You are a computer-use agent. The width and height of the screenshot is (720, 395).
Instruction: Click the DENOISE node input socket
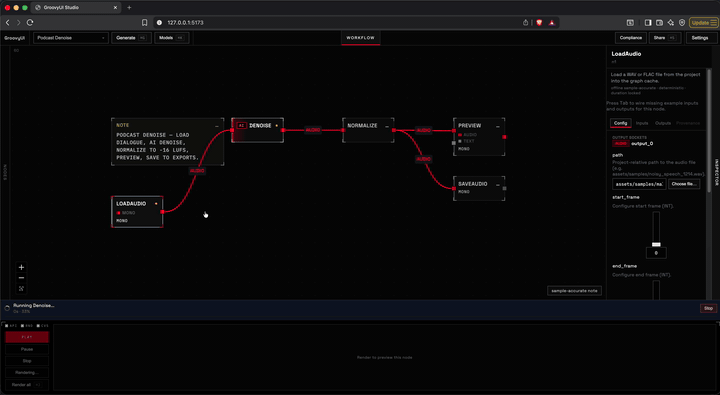point(232,130)
